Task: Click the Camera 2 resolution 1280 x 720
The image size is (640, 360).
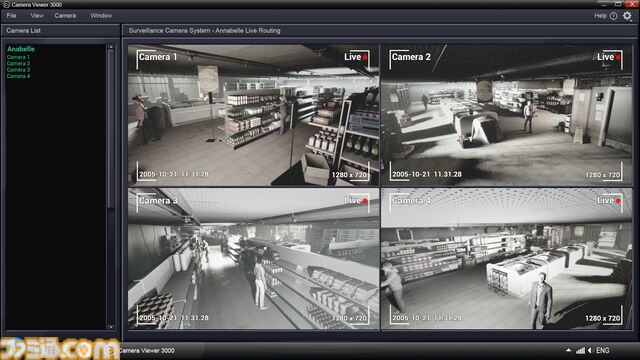Action: 603,175
